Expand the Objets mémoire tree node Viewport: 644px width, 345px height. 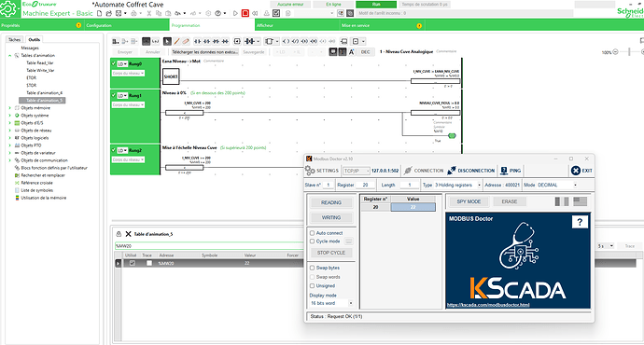coord(10,108)
